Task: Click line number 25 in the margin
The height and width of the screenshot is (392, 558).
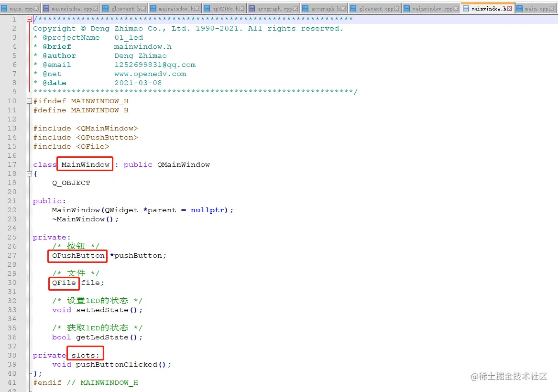Action: pos(12,237)
